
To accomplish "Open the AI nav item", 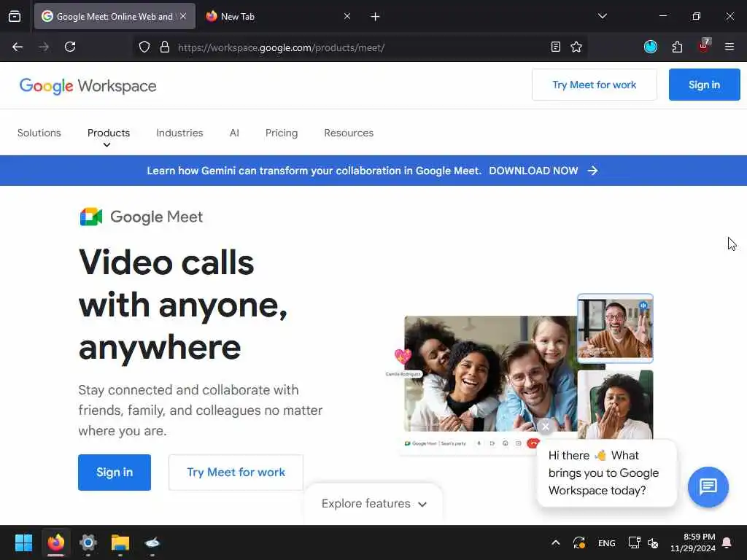I will pyautogui.click(x=234, y=133).
